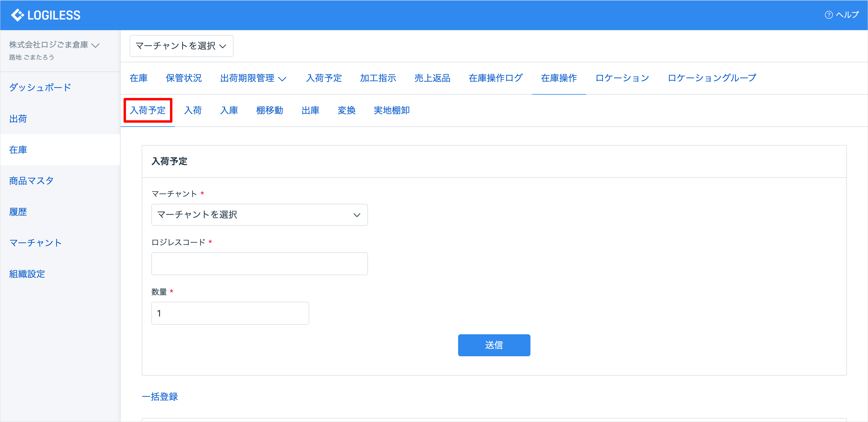Click the LOGILESS logo
Viewport: 868px width, 422px height.
click(x=46, y=15)
